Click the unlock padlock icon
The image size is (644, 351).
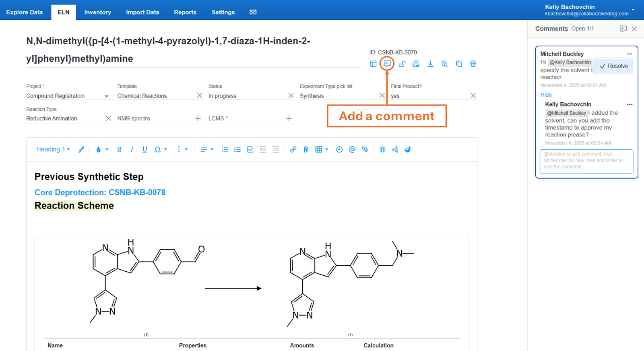402,64
